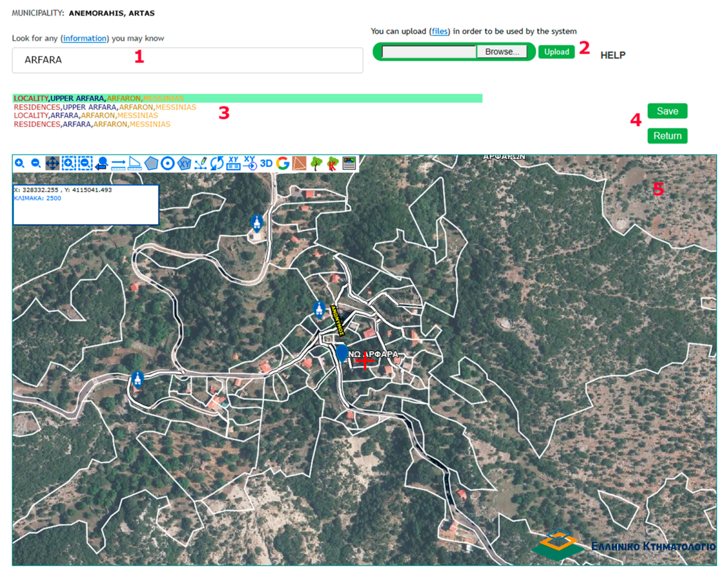Click the refresh map icon
728x576 pixels.
(x=217, y=163)
